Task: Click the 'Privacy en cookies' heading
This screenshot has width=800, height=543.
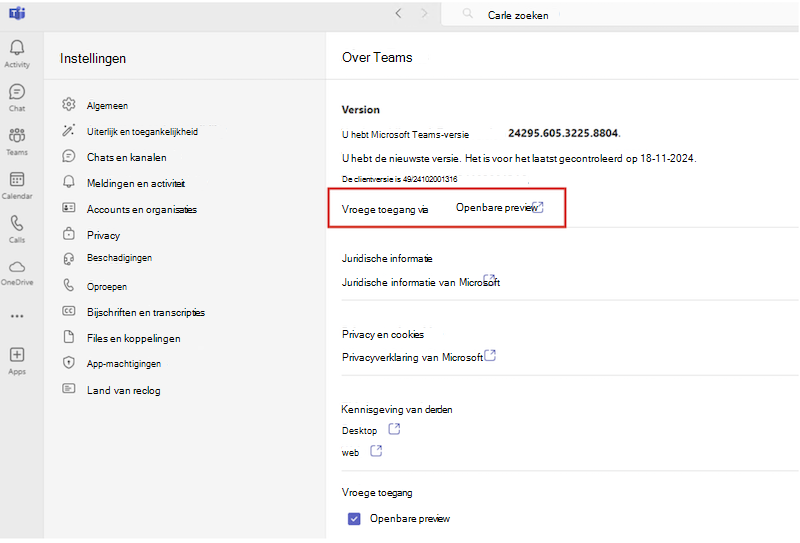Action: [383, 335]
